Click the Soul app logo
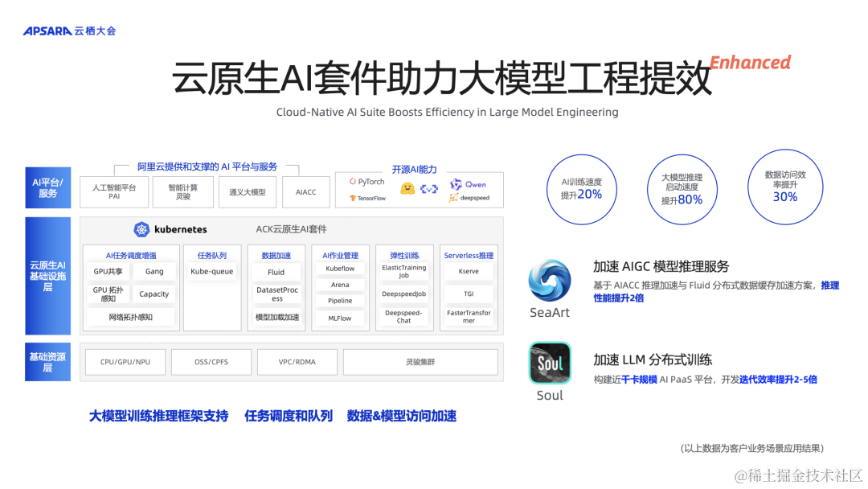Viewport: 868px width, 489px height. (550, 363)
